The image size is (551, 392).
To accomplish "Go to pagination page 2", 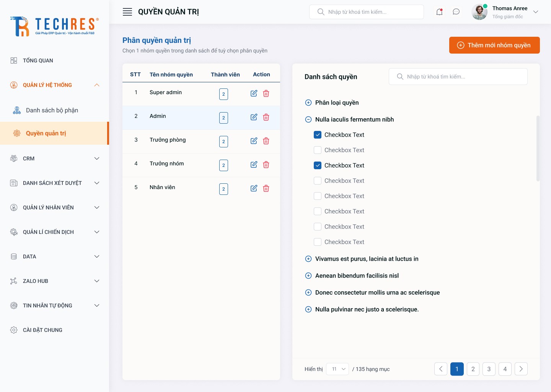I will pos(473,369).
